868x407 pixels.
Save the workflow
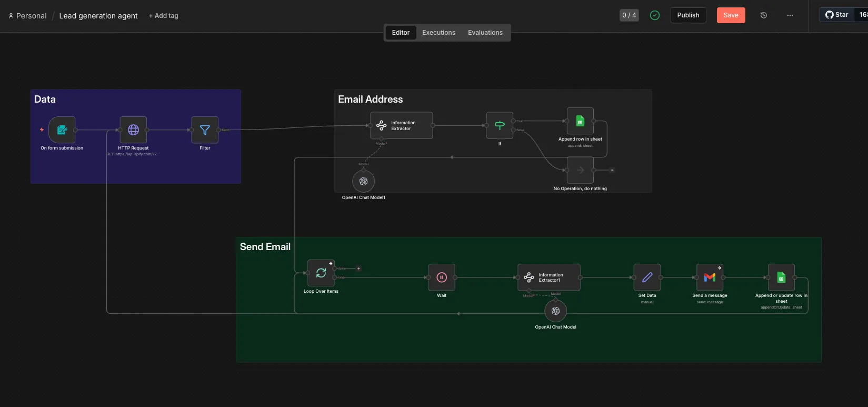(731, 15)
